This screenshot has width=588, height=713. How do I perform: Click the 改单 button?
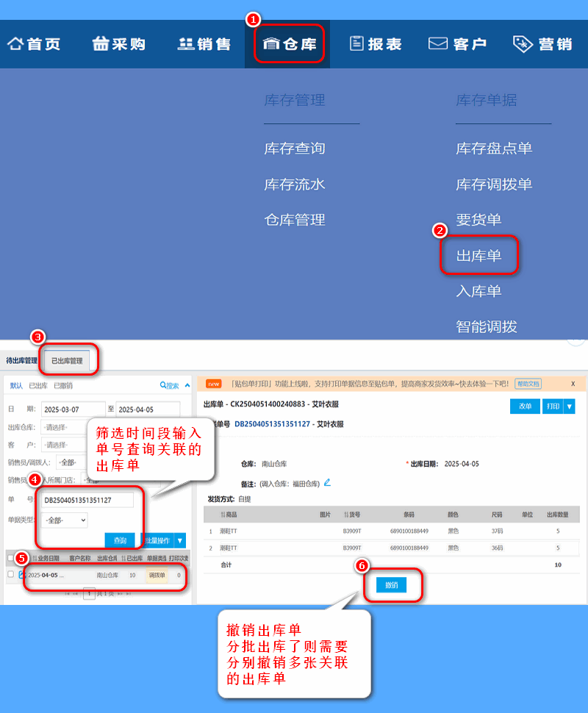[526, 406]
